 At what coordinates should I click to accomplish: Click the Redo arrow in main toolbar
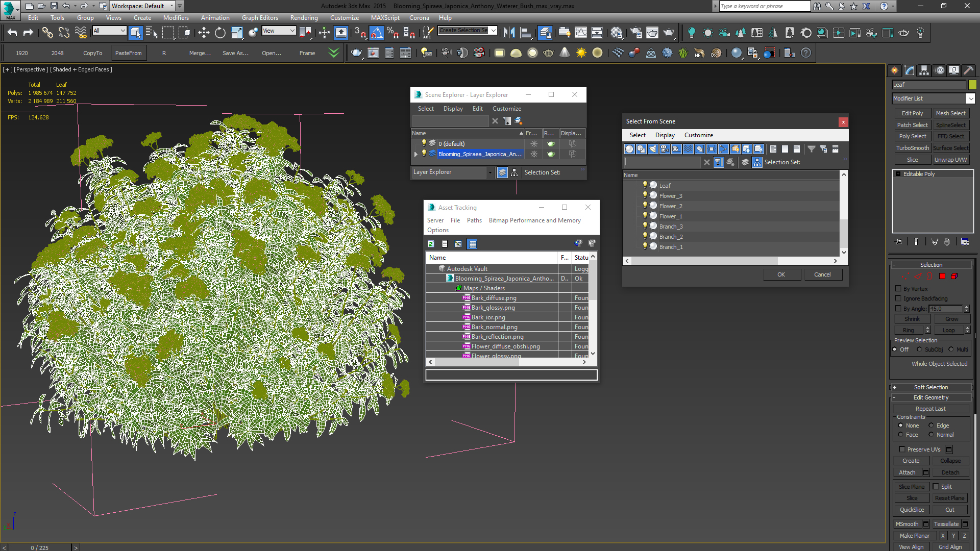tap(28, 33)
